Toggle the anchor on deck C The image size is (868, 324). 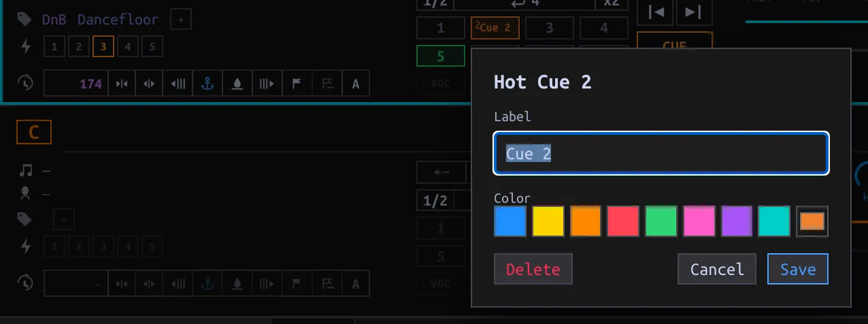tap(207, 283)
